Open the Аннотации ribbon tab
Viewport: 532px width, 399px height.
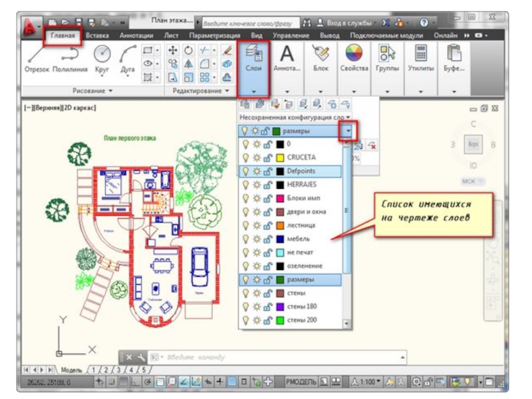point(136,35)
